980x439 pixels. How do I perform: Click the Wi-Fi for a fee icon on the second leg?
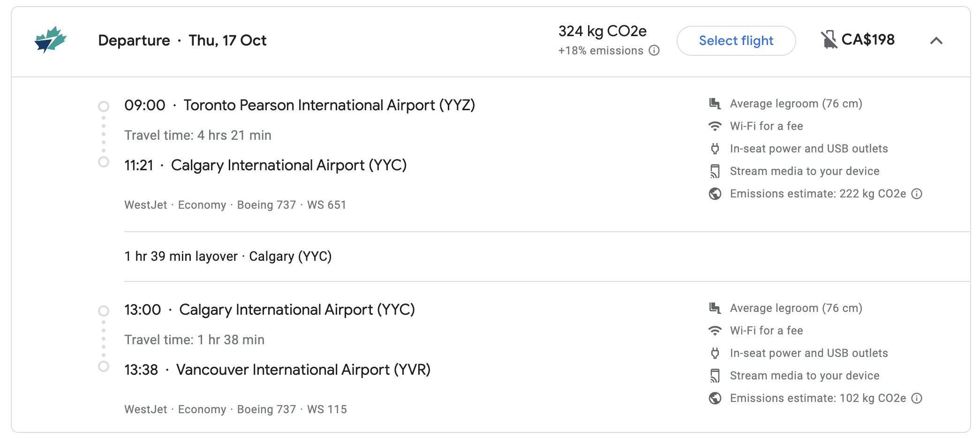coord(715,331)
